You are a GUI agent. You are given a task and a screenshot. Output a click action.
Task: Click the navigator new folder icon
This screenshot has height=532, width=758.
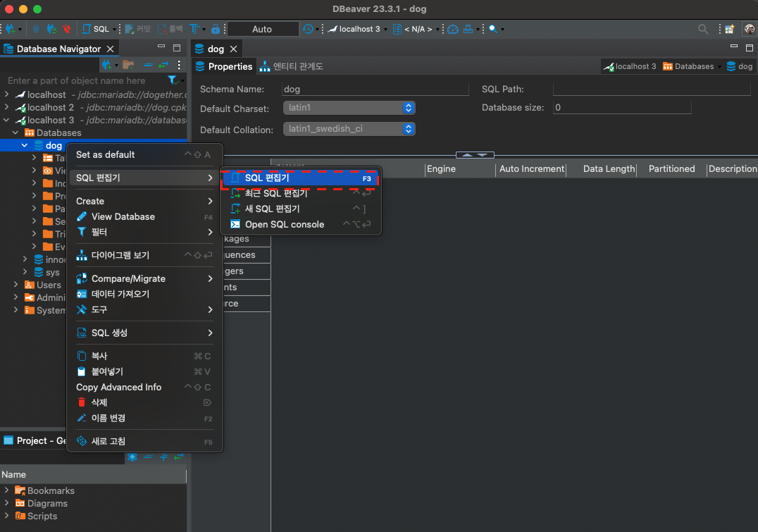[128, 64]
